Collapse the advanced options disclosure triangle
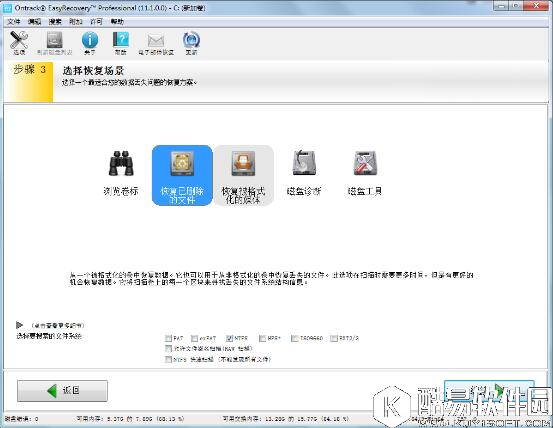 [19, 325]
